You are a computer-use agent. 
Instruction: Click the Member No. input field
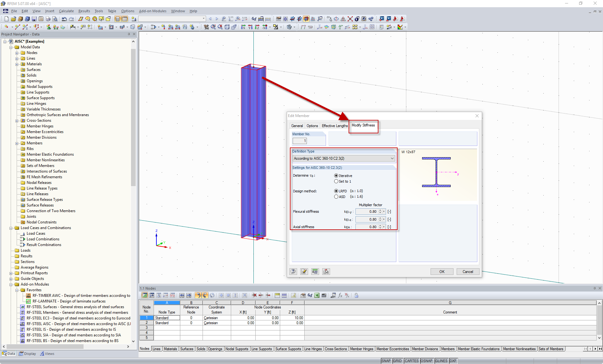coord(300,141)
